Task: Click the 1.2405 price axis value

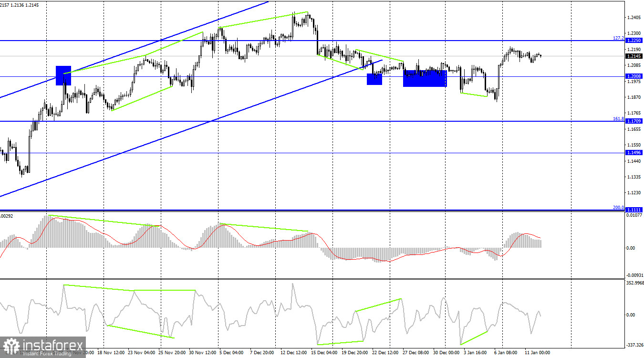Action: click(635, 18)
